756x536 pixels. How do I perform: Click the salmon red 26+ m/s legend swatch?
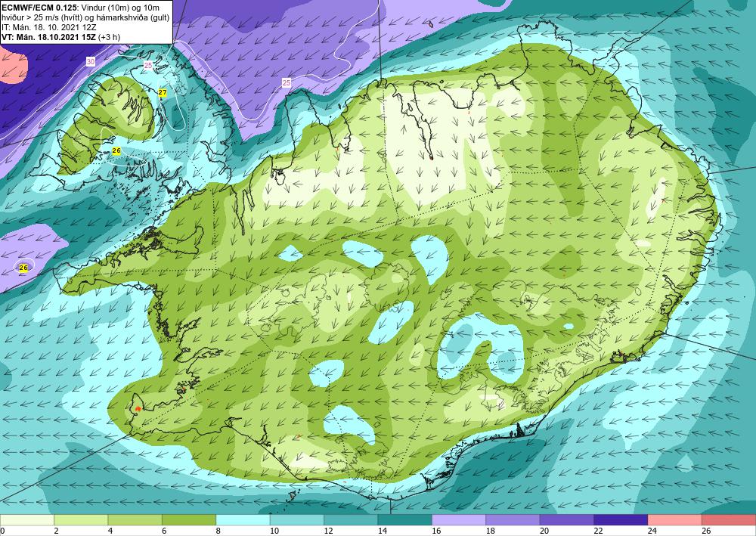coord(729,519)
